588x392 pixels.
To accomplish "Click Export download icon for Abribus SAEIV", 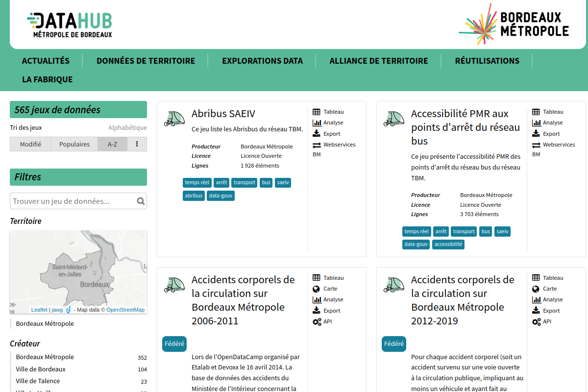I will pos(317,134).
